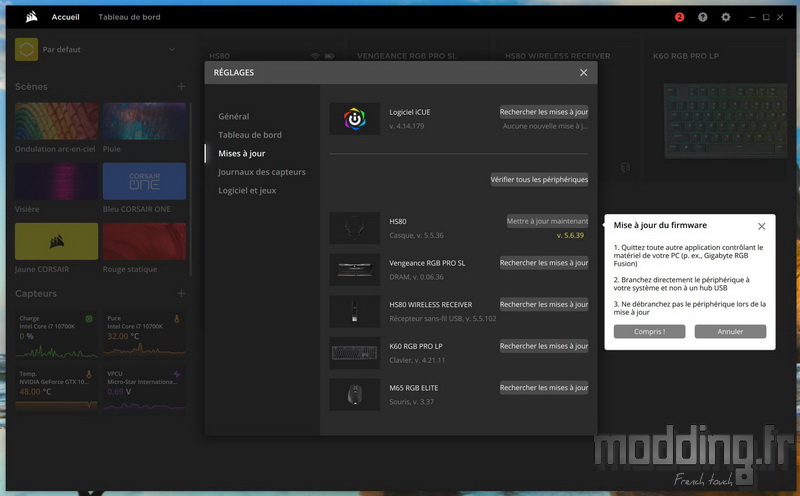Select the Bleu CORSAIR ONE scene
This screenshot has width=800, height=496.
[x=144, y=181]
